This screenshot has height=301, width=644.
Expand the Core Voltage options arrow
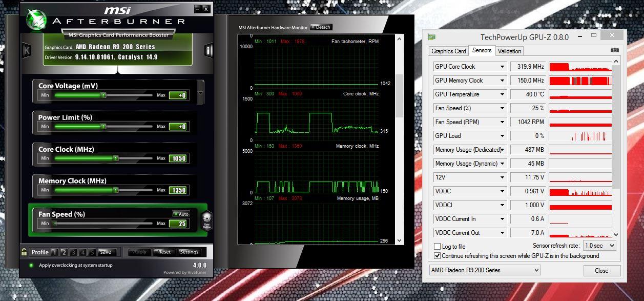[200, 93]
